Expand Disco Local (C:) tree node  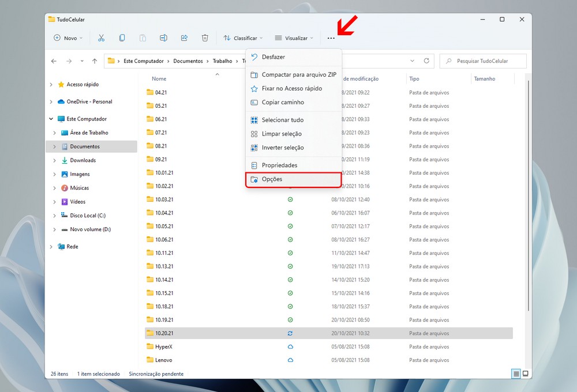54,216
